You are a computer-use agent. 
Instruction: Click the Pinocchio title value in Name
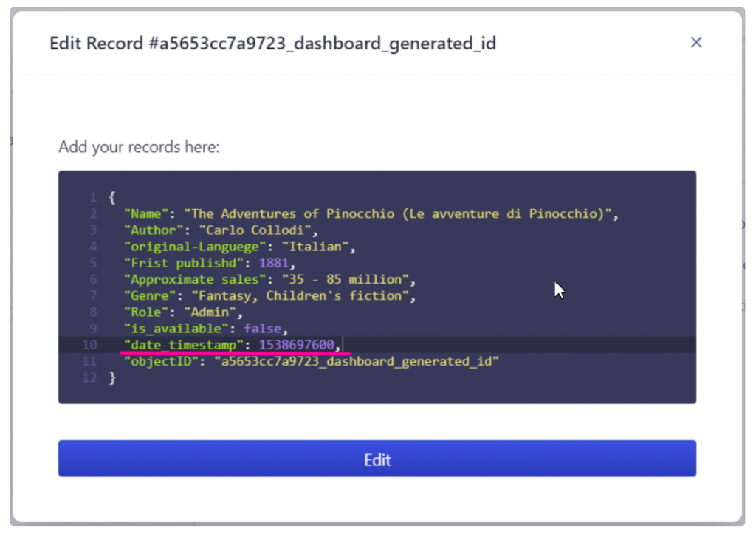click(404, 214)
